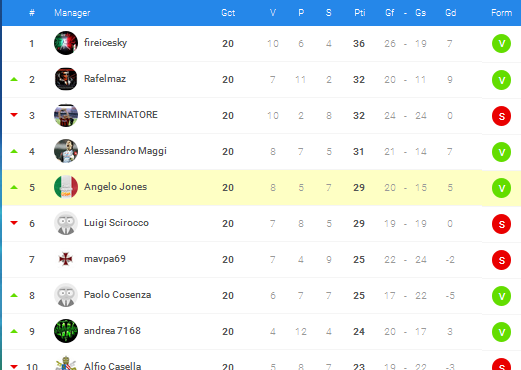The width and height of the screenshot is (521, 370).
Task: Open Paolo Cosenza manager link
Action: 117,295
